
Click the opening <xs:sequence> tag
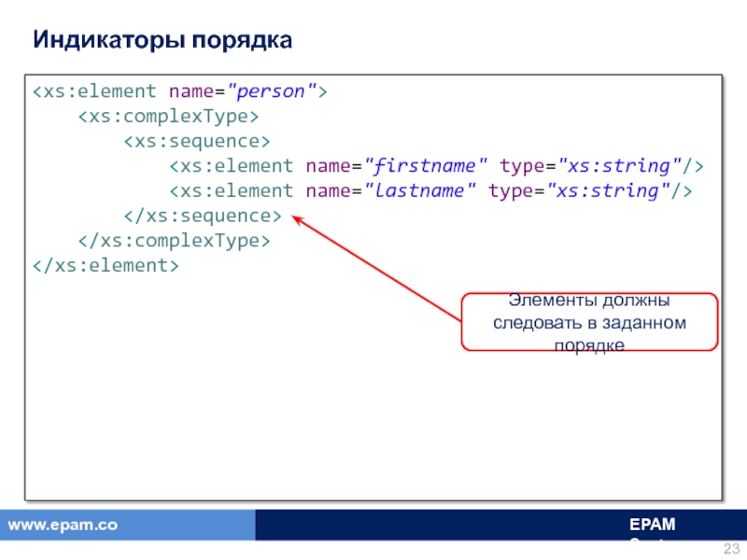(x=197, y=141)
